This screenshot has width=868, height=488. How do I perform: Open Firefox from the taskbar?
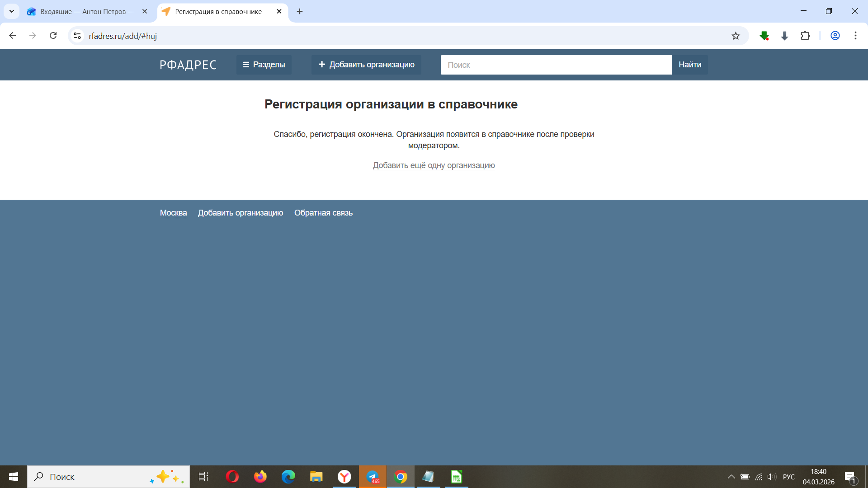[260, 477]
